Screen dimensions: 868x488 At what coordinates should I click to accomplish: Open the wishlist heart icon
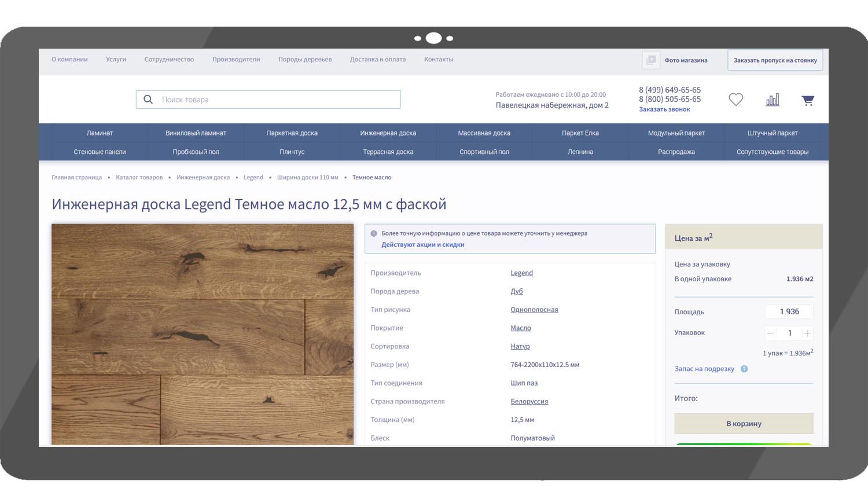click(735, 100)
